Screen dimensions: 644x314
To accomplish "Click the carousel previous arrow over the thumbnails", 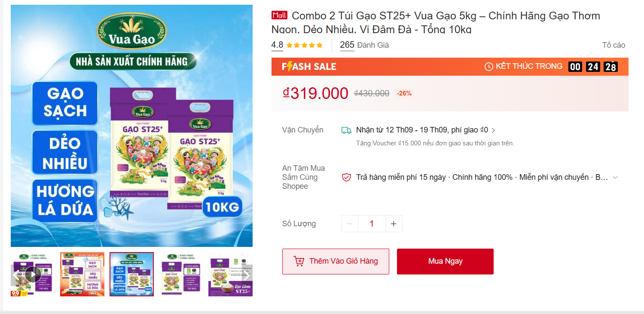I will (18, 274).
